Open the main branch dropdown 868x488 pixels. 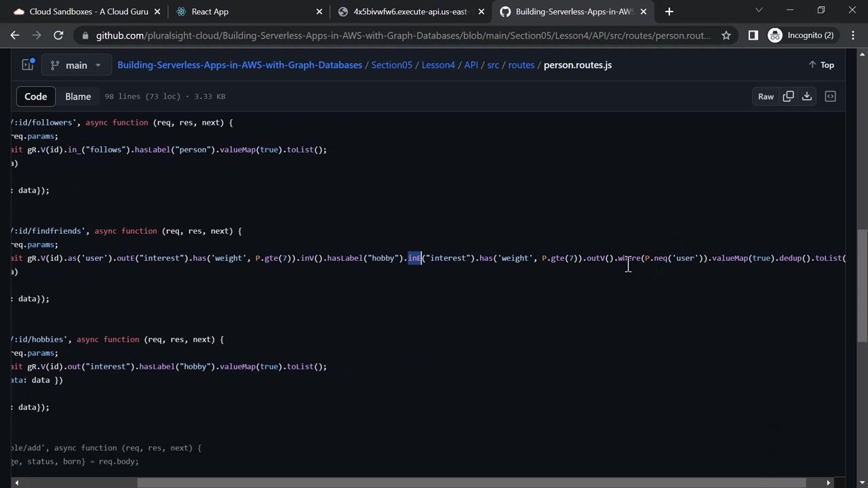[x=75, y=65]
